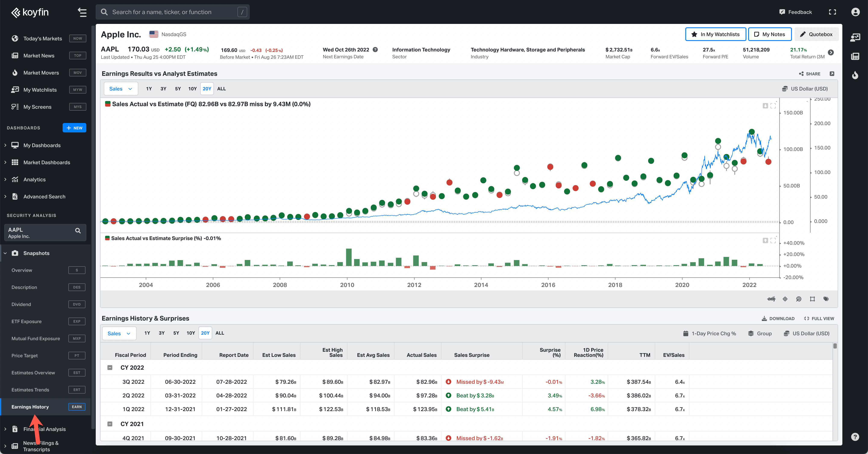Click the koyfin logo
This screenshot has height=454, width=868.
tap(30, 12)
